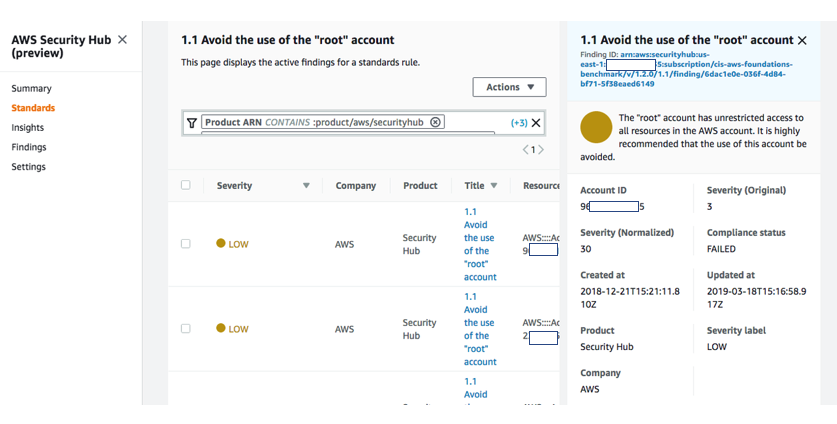Viewport: 837px width, 424px height.
Task: Show the +3 additional filters
Action: [519, 123]
